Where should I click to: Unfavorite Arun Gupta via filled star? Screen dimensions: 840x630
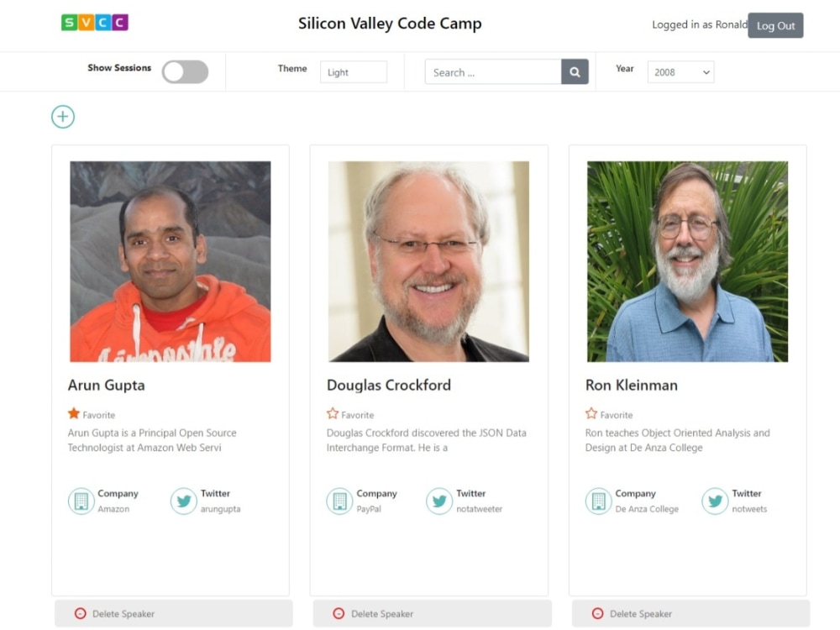coord(74,413)
